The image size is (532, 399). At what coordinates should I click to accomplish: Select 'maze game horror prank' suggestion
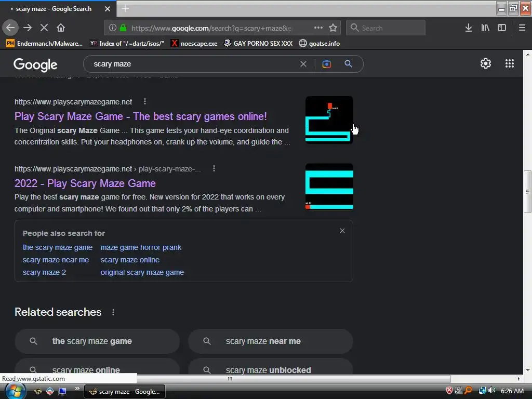point(141,247)
